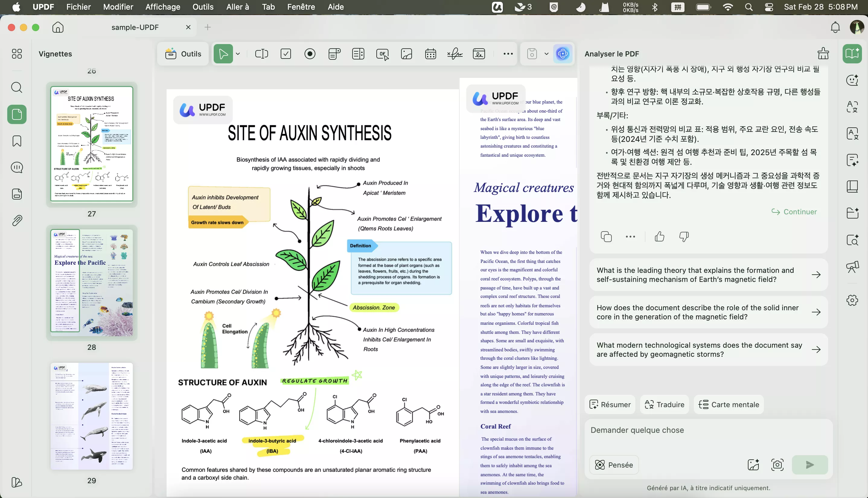Click the Résumer button
Viewport: 868px width, 498px height.
(610, 405)
